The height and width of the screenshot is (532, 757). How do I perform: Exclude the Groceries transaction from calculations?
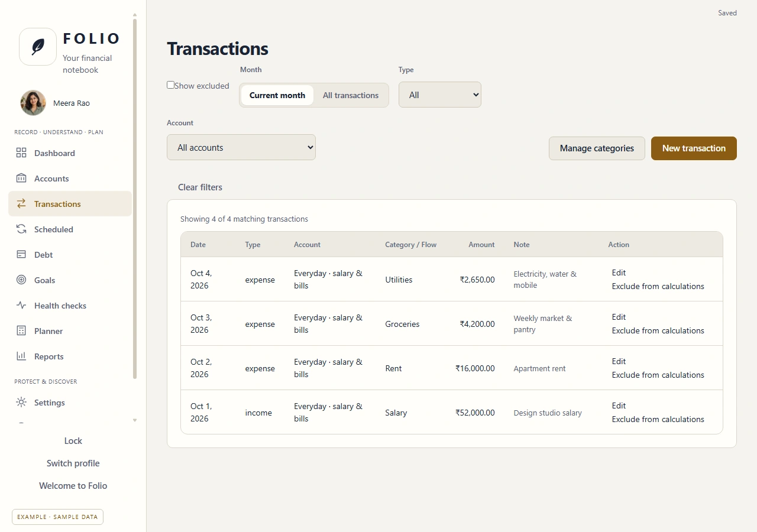658,330
